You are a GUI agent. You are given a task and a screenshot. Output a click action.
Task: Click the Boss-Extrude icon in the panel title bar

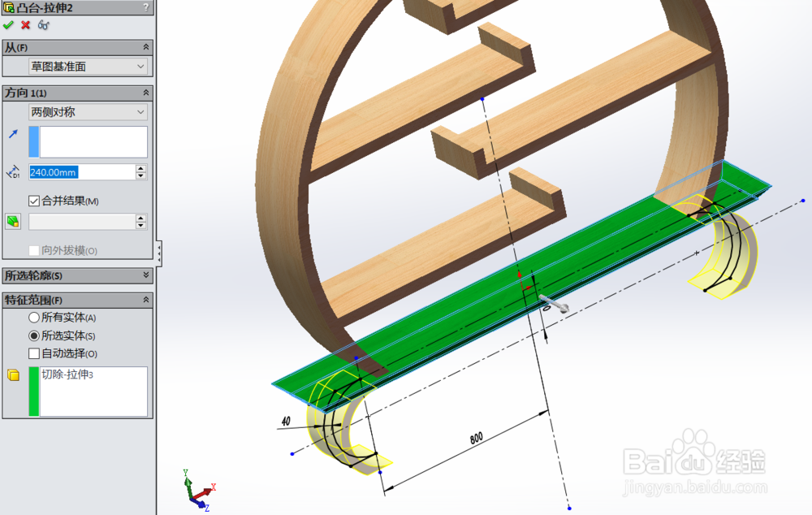point(8,6)
